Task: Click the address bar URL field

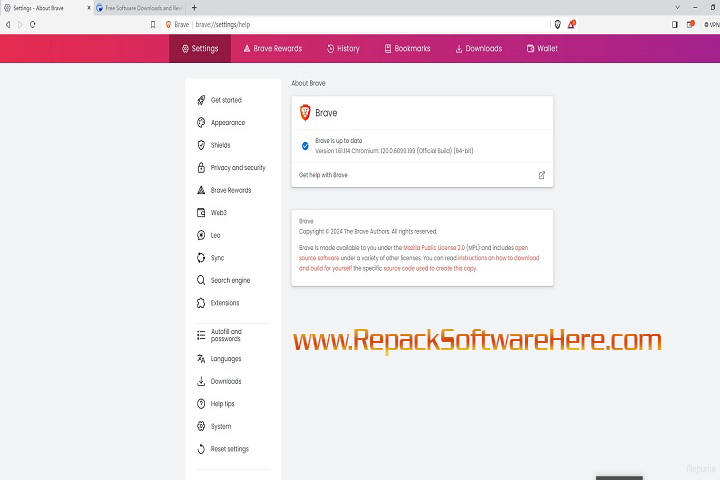Action: (356, 24)
